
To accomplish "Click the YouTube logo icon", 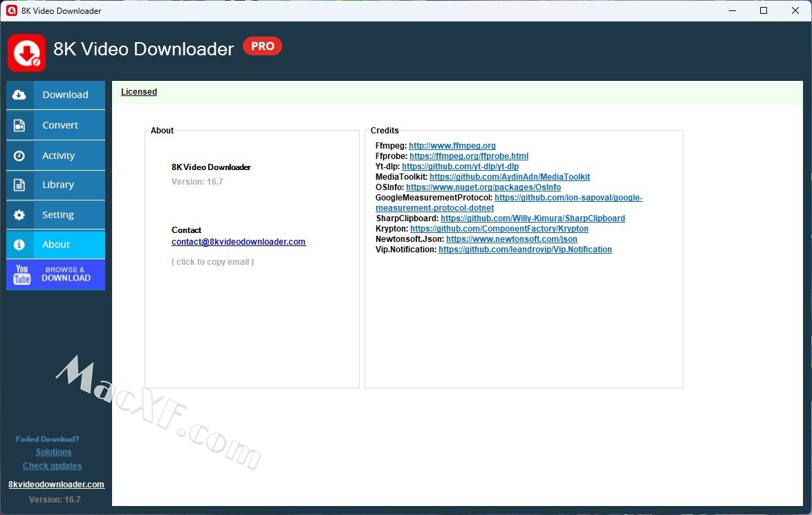I will (21, 274).
